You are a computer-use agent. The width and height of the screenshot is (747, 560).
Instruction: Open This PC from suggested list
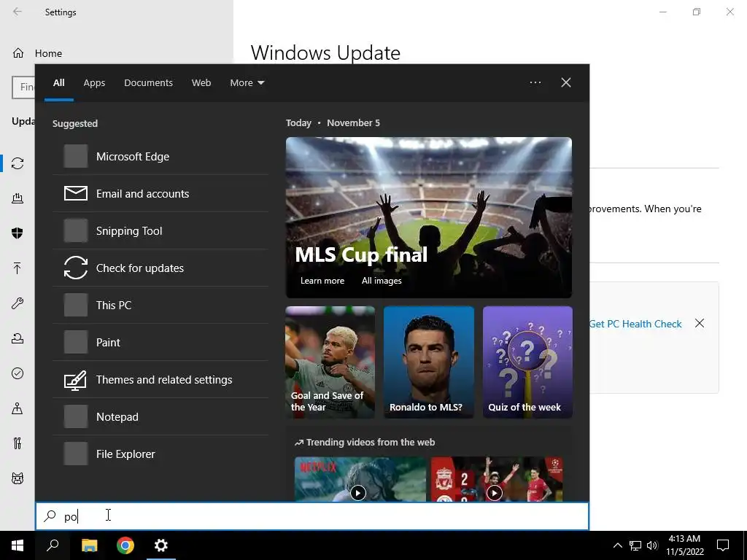pyautogui.click(x=160, y=305)
